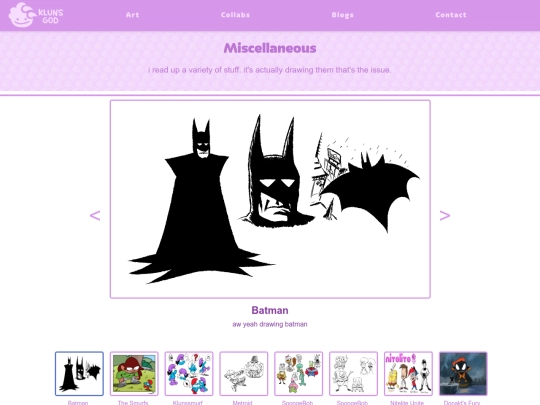Select The Smurfs thumbnail
This screenshot has width=540, height=405.
[x=134, y=374]
